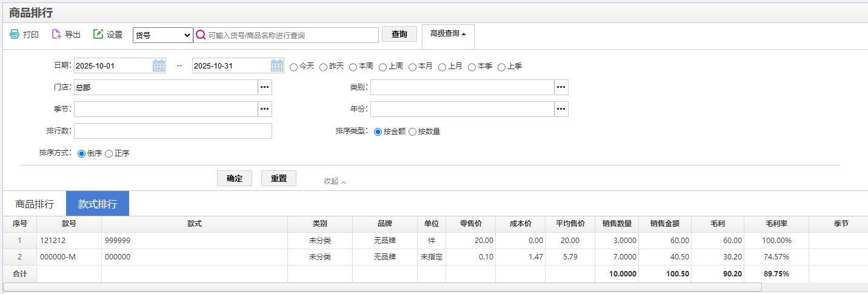
Task: Switch to the 款式排行 tab
Action: (x=98, y=204)
